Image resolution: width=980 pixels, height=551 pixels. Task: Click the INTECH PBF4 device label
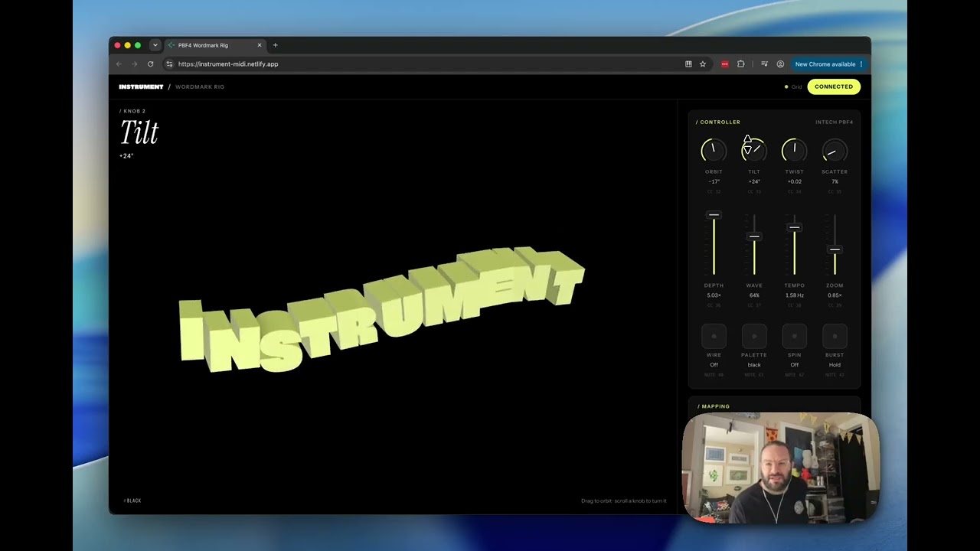coord(834,122)
